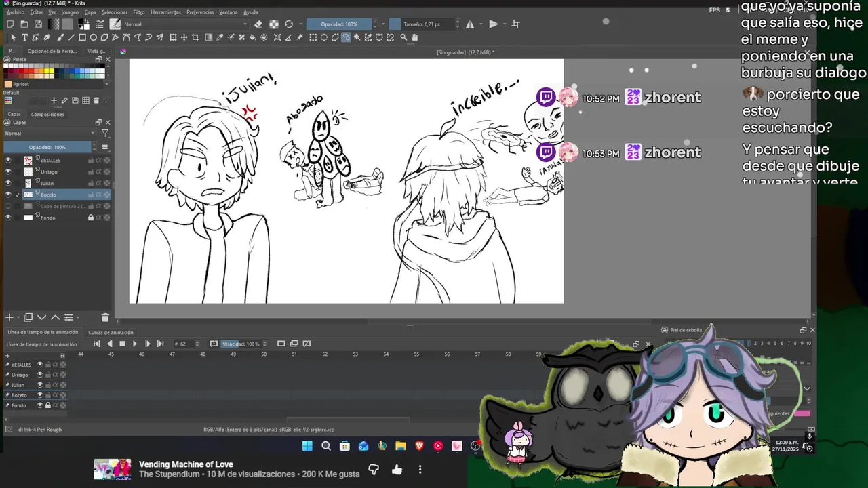868x488 pixels.
Task: Select the zoom magnifier tool
Action: [403, 37]
